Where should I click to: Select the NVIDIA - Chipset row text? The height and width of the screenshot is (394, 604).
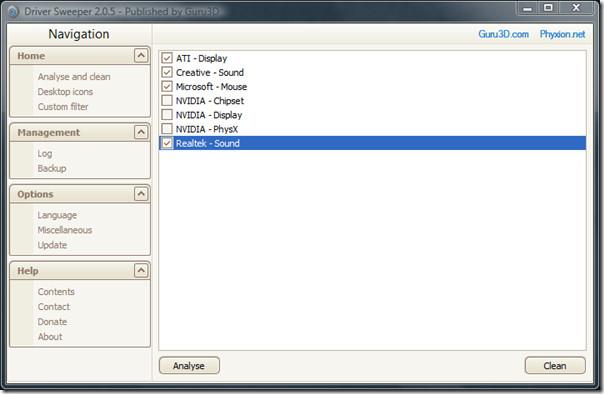[210, 101]
